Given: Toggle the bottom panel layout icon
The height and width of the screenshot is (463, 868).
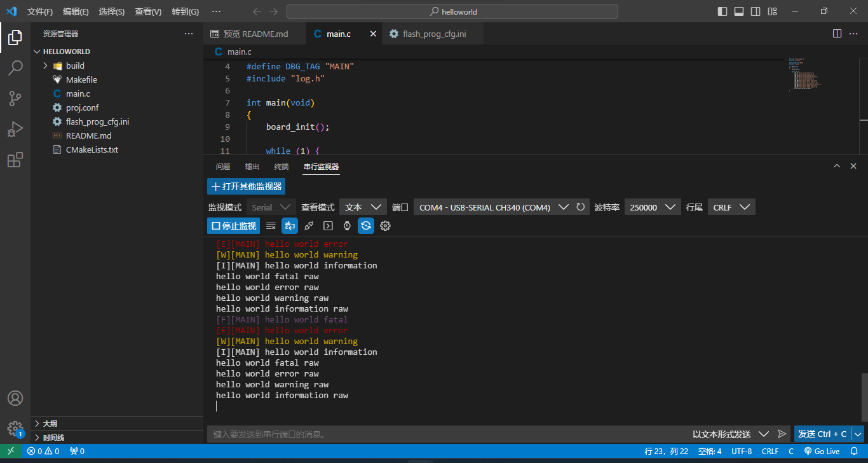Looking at the screenshot, I should coord(739,11).
